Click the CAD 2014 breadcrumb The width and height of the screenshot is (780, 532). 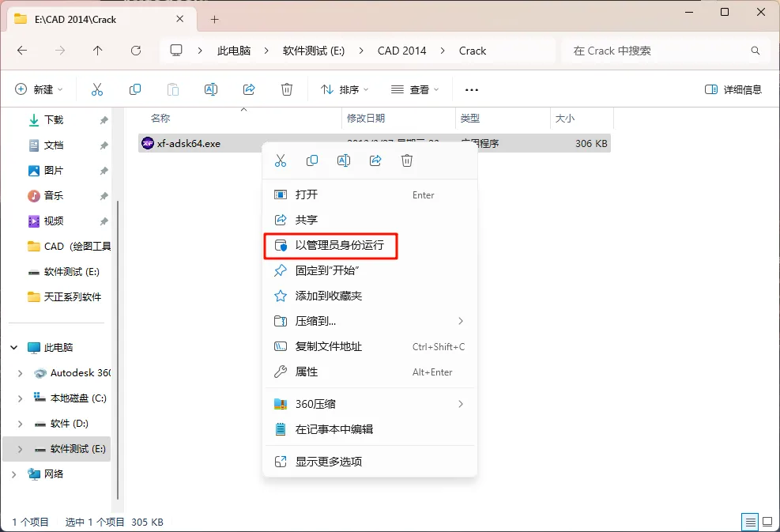tap(402, 51)
